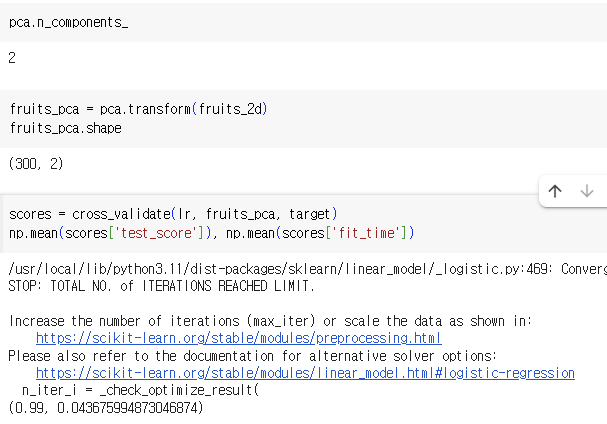Click the n_iter_i = _check_optimize_result( line

[140, 390]
